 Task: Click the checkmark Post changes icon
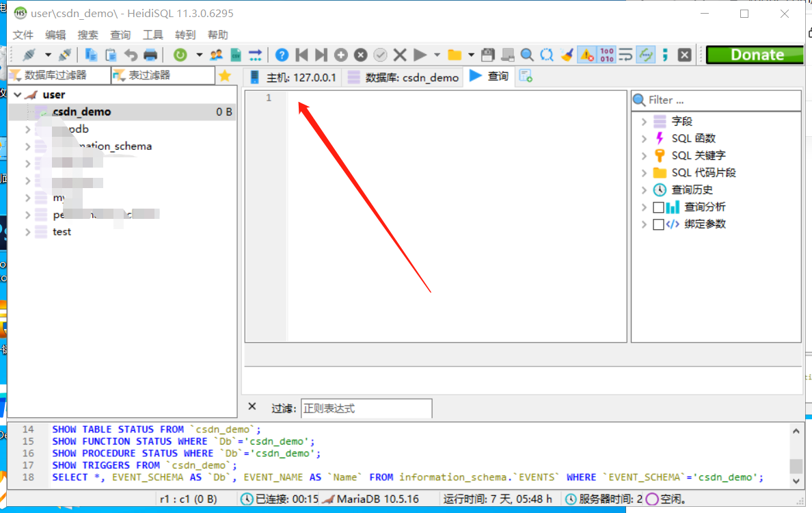(380, 55)
